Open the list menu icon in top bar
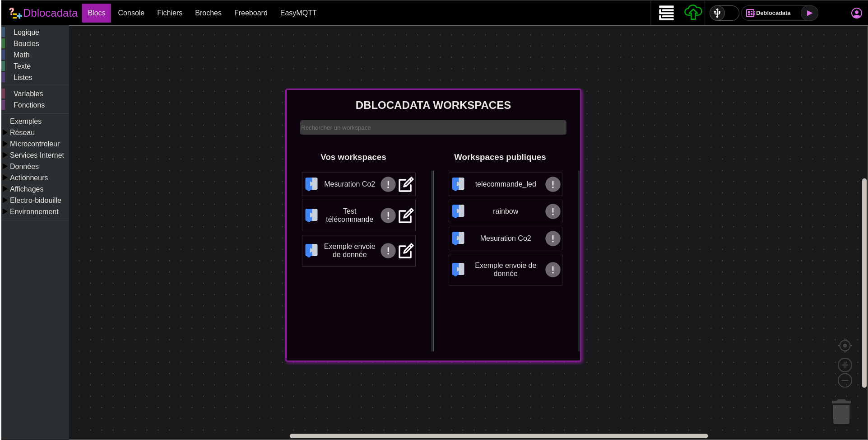Image resolution: width=868 pixels, height=440 pixels. (666, 13)
